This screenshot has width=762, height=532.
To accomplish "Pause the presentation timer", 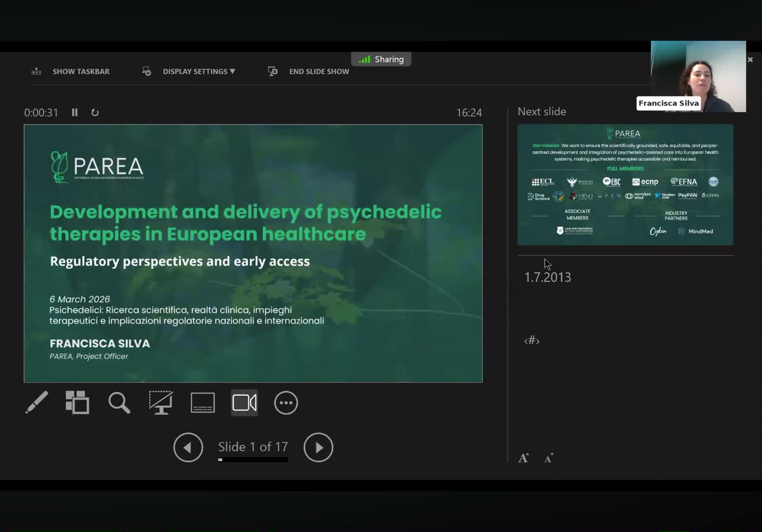I will click(75, 112).
